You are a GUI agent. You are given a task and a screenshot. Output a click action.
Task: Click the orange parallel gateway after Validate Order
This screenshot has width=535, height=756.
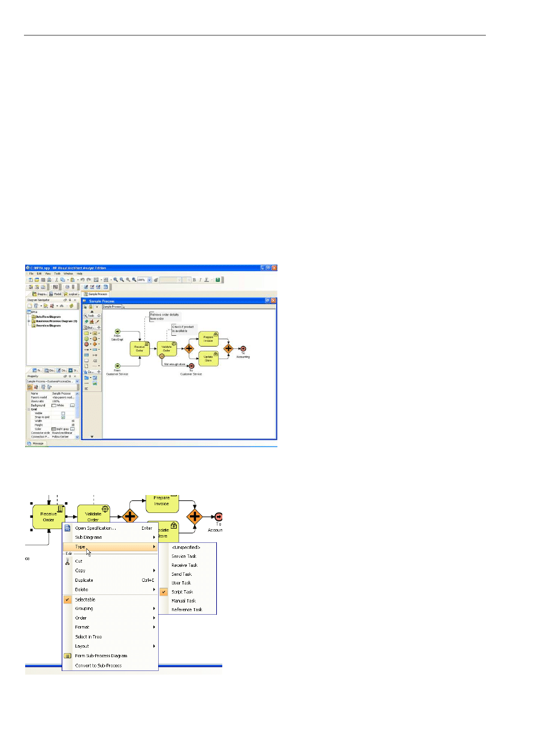click(130, 516)
